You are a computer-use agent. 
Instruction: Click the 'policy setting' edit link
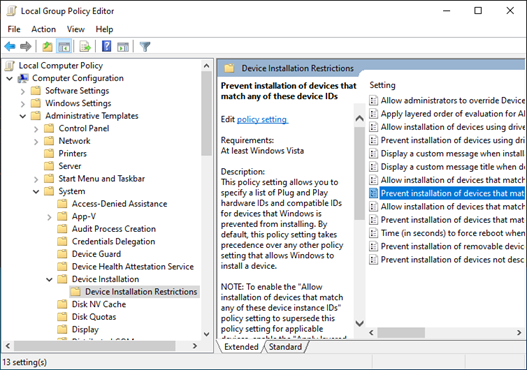[262, 119]
